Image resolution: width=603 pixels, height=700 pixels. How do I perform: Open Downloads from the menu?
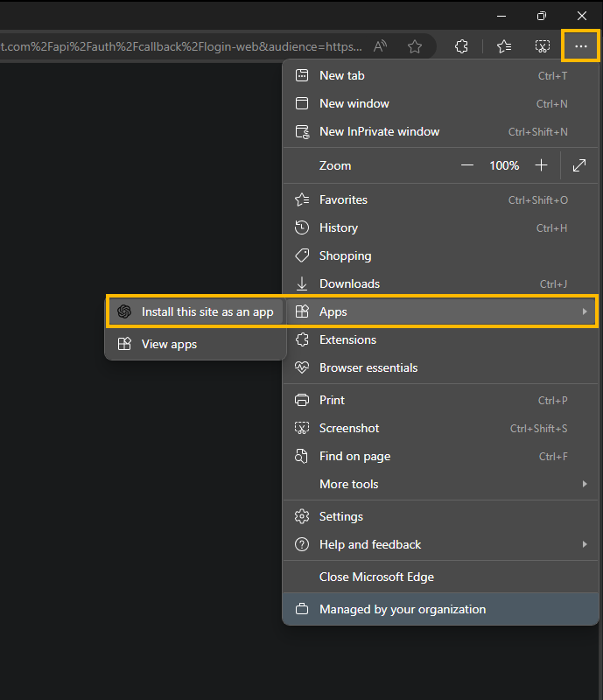point(440,283)
